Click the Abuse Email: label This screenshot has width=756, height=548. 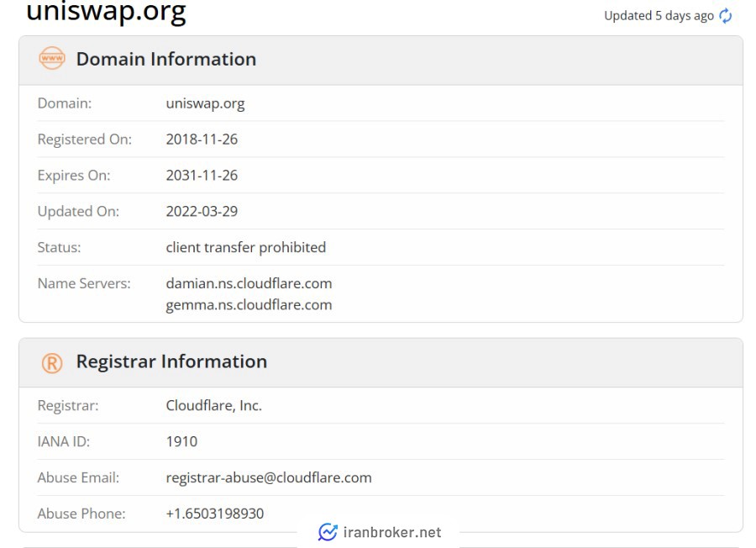click(x=78, y=477)
